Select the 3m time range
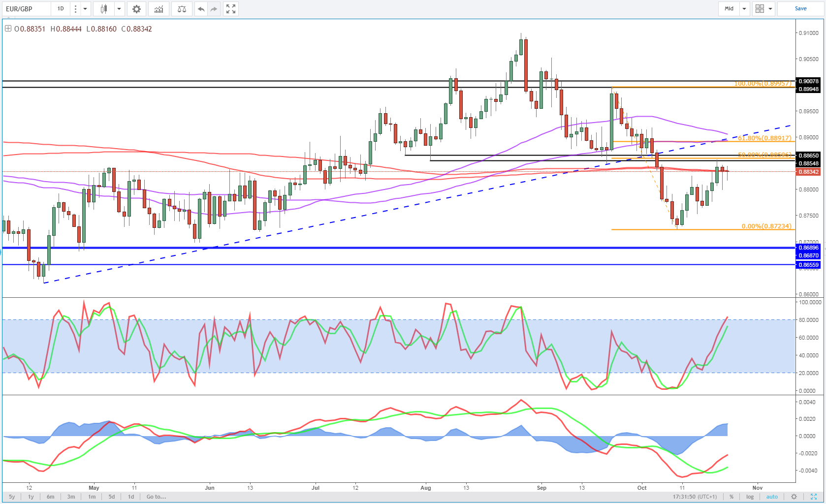 pos(71,497)
